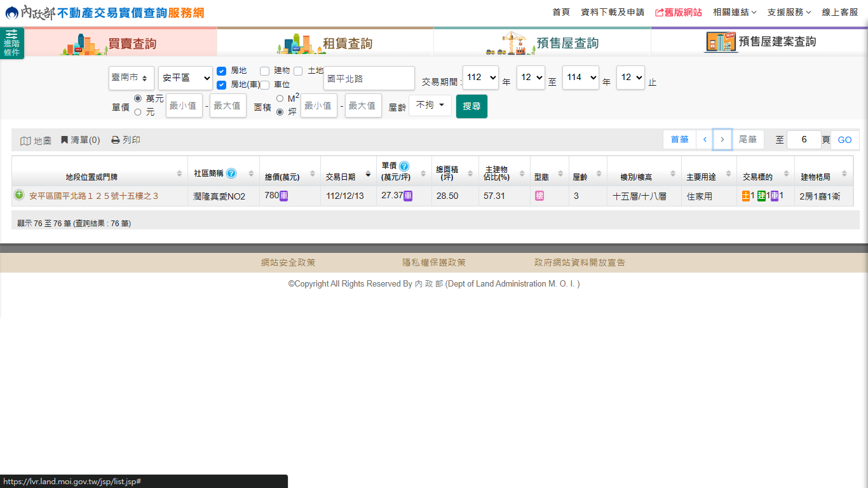This screenshot has height=488, width=868.
Task: Open the 屋齡 不拘 dropdown
Action: point(430,105)
